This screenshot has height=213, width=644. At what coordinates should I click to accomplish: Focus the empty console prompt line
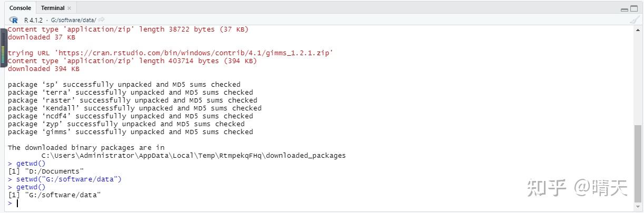pos(158,203)
